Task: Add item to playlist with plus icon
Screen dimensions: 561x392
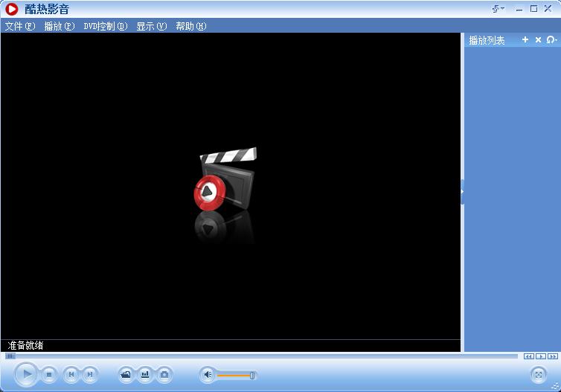Action: click(525, 39)
